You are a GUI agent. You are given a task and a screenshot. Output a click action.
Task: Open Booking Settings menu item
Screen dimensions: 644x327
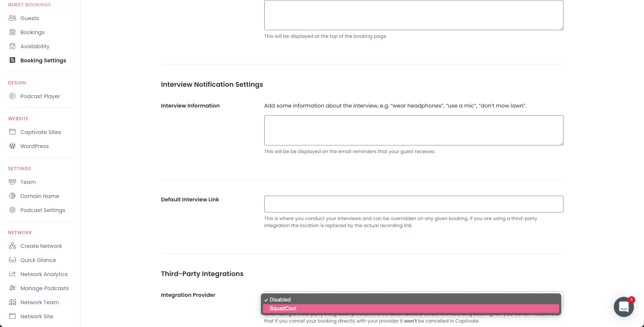(43, 60)
